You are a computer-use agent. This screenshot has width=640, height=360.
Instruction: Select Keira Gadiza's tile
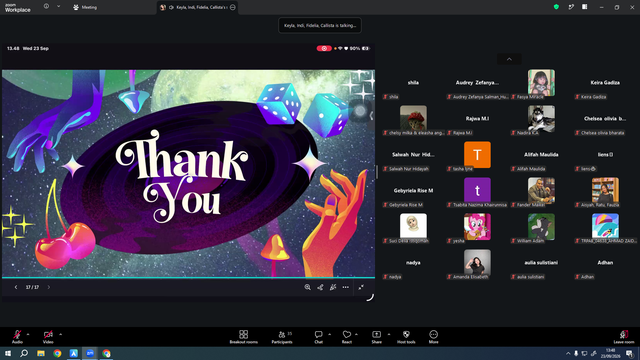[605, 83]
